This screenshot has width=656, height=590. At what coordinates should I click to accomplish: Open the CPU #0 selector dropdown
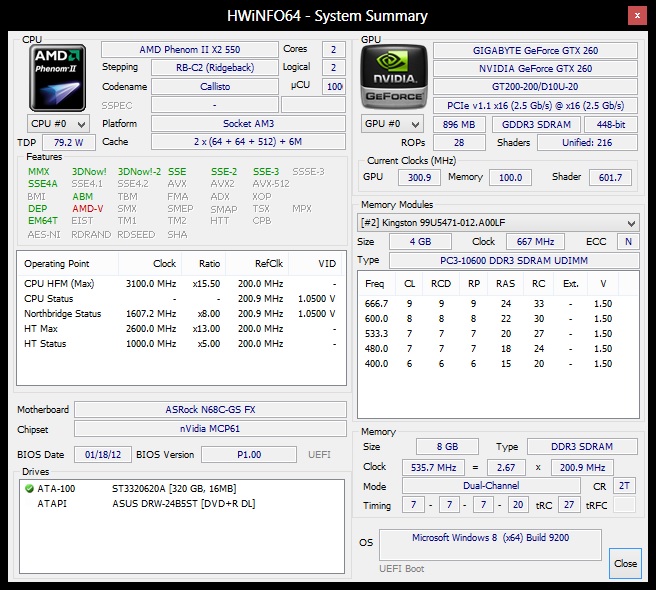pyautogui.click(x=58, y=124)
